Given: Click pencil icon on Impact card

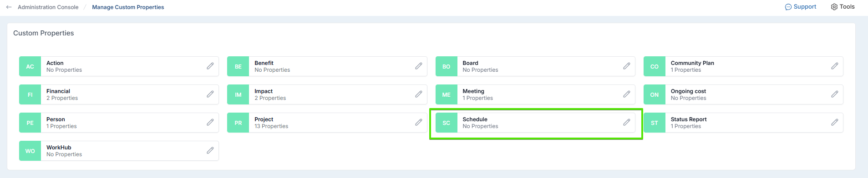Looking at the screenshot, I should pos(419,94).
